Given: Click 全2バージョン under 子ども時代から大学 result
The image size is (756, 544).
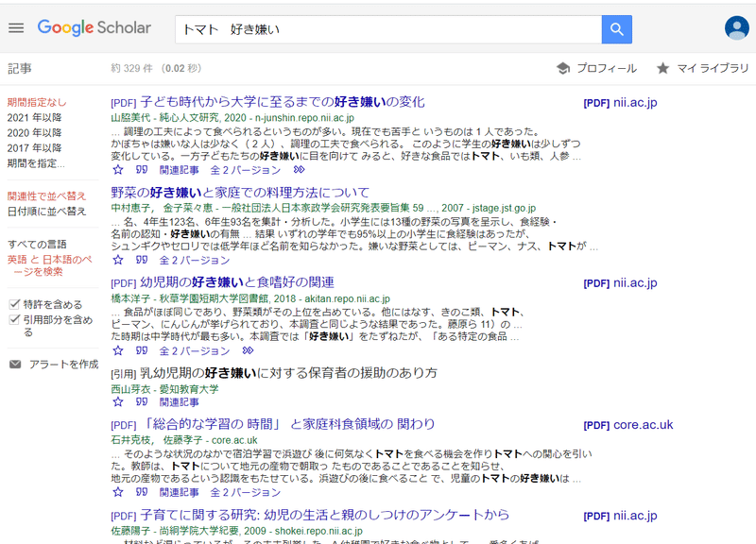Looking at the screenshot, I should tap(246, 170).
